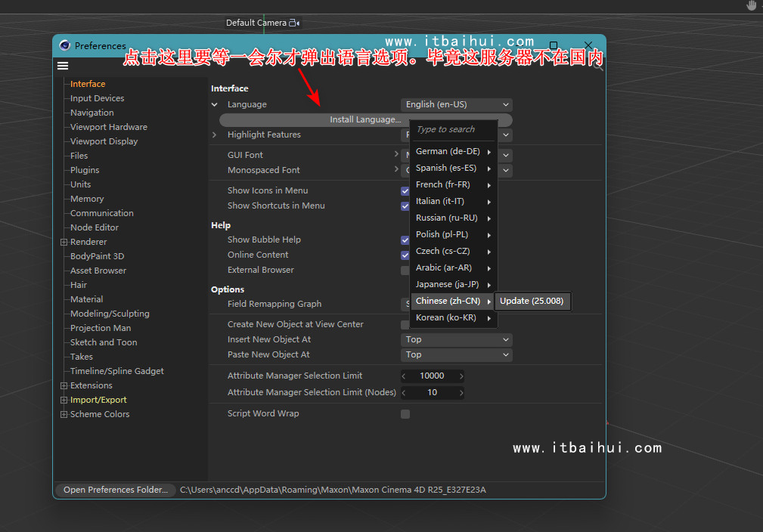Open the Paste New Object At dropdown

pyautogui.click(x=456, y=354)
